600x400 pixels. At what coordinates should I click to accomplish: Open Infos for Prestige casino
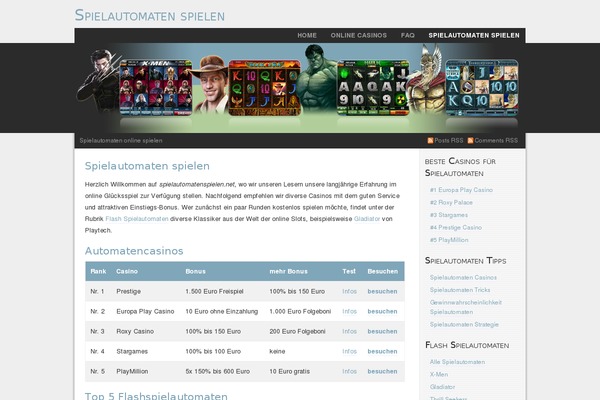[x=349, y=291]
